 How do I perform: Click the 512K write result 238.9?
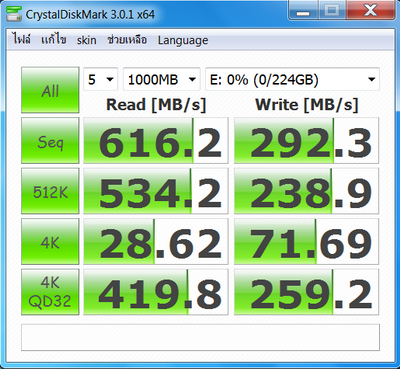(306, 191)
